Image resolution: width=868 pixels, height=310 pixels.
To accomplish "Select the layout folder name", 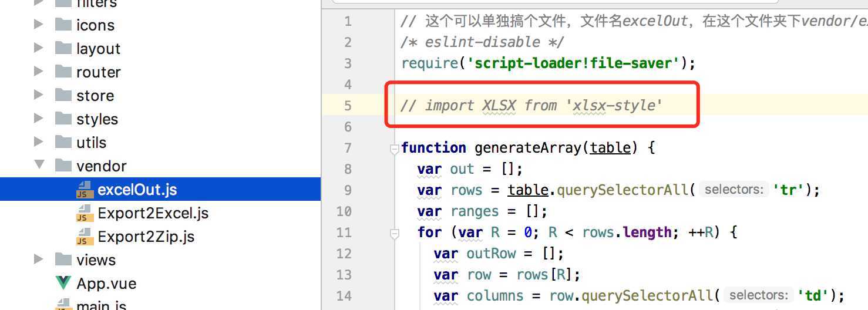I will pos(98,49).
